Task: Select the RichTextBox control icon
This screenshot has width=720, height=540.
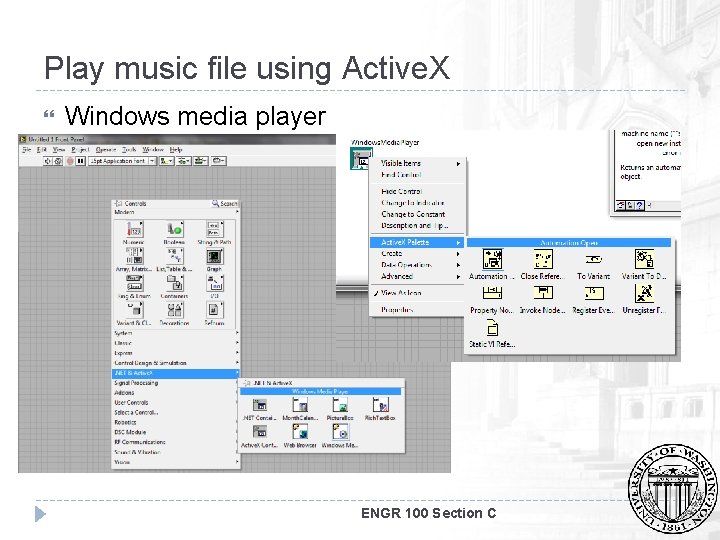Action: click(x=380, y=405)
